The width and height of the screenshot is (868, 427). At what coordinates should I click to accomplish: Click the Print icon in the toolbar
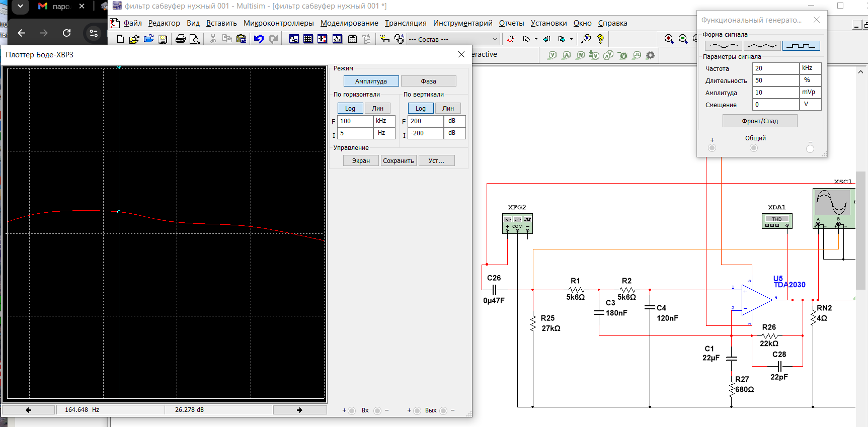pyautogui.click(x=181, y=39)
